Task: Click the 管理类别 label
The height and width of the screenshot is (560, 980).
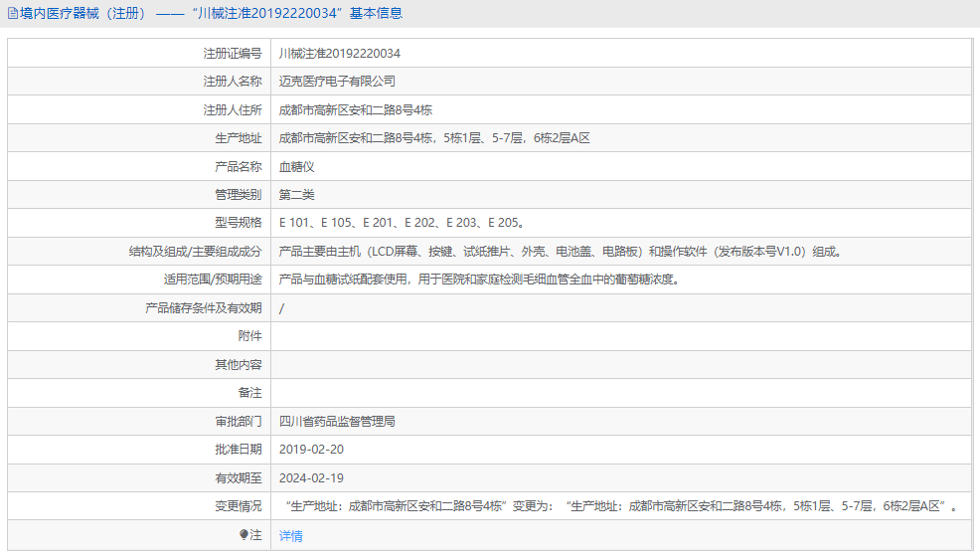Action: coord(239,195)
